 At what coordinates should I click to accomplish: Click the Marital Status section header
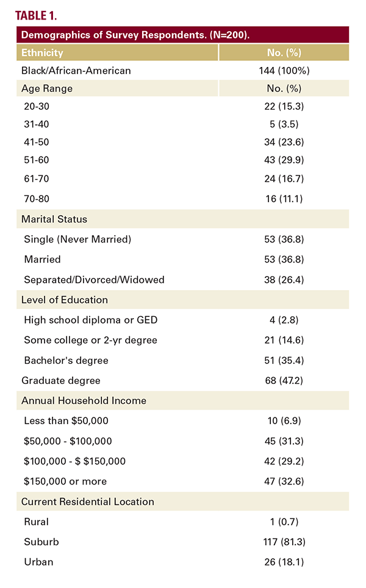[54, 219]
